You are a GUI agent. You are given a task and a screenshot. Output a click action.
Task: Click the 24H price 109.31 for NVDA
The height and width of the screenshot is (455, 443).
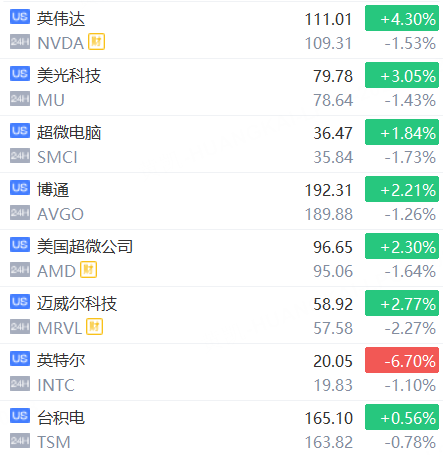click(x=328, y=43)
